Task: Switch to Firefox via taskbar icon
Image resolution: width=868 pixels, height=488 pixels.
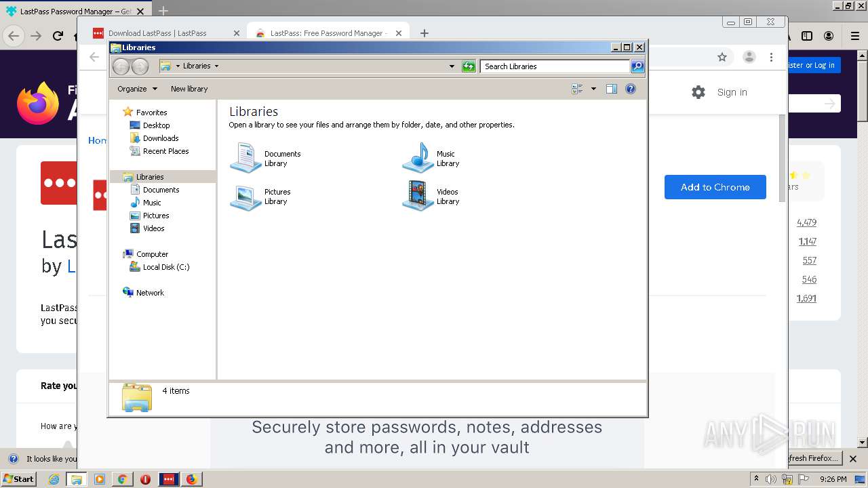Action: [191, 479]
